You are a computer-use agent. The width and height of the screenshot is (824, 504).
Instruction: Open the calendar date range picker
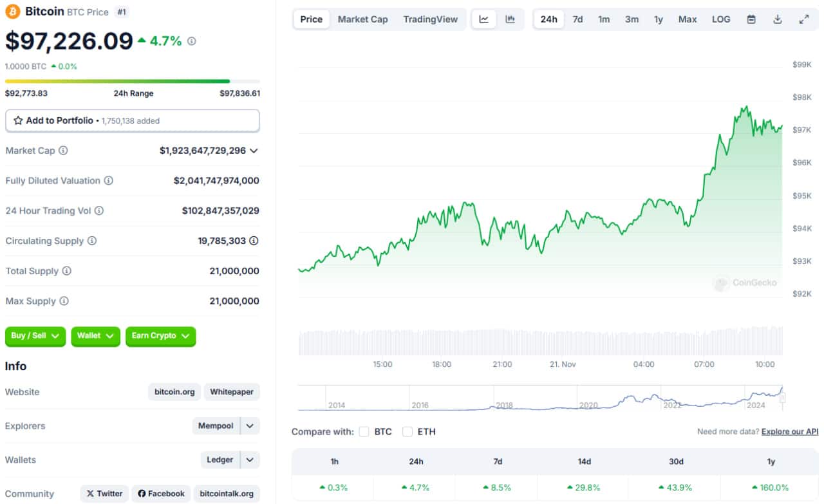pos(751,19)
